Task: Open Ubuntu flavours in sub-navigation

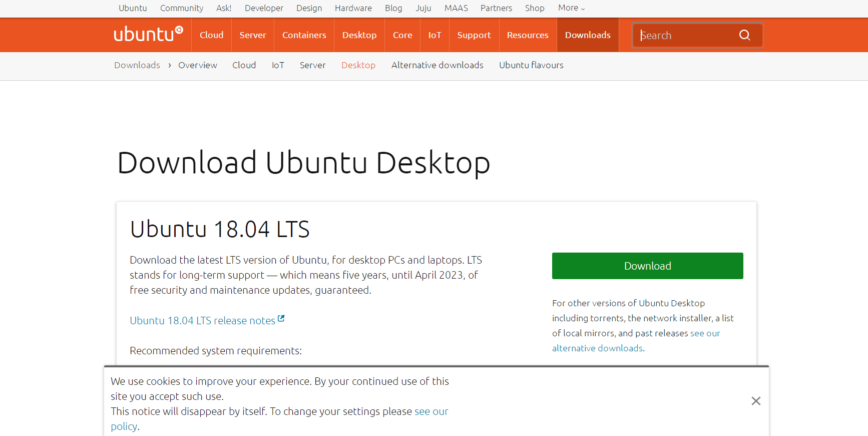Action: (x=531, y=65)
